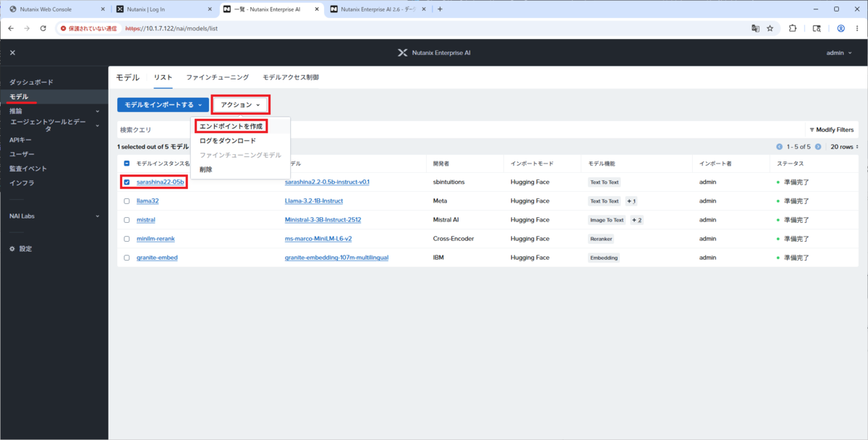
Task: Close the sidebar with the X icon
Action: (12, 53)
